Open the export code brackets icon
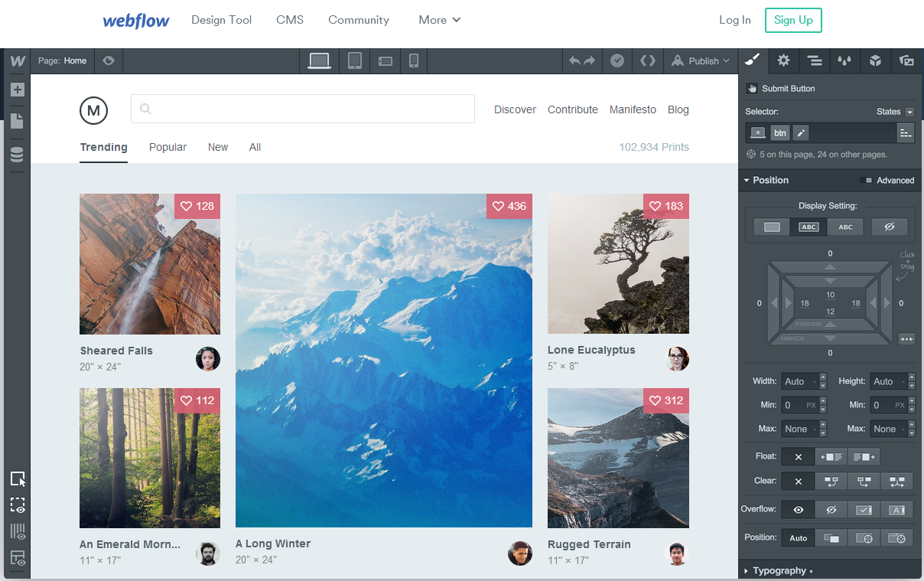 [x=648, y=61]
